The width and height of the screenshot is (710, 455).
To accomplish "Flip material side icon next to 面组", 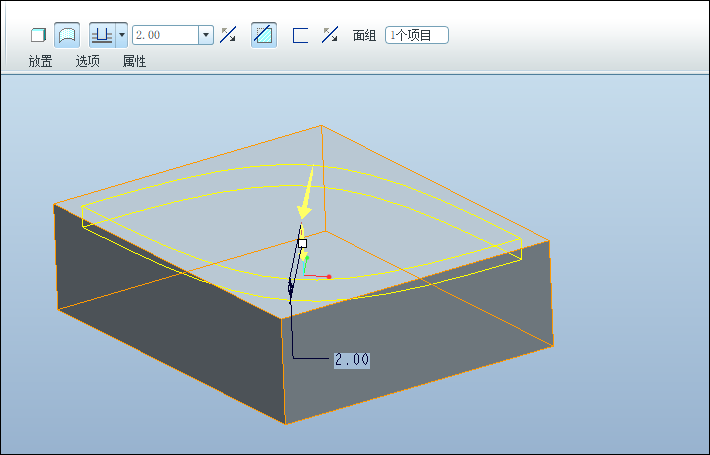I will tap(330, 35).
